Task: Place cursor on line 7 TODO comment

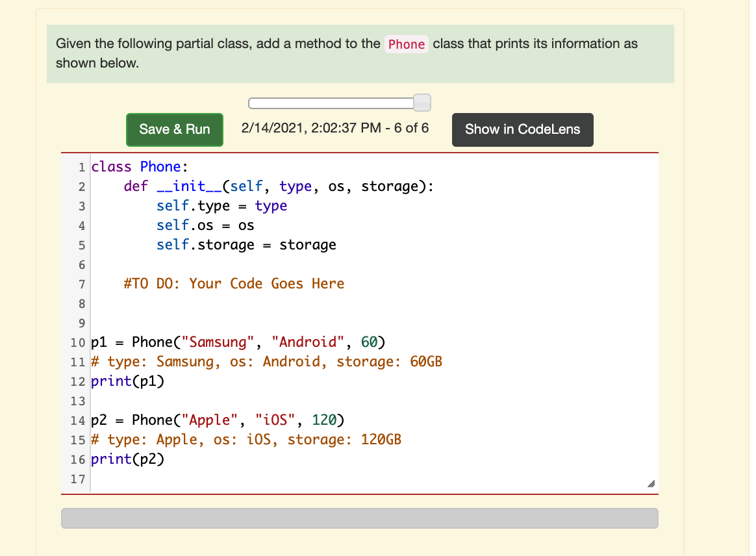Action: click(234, 283)
